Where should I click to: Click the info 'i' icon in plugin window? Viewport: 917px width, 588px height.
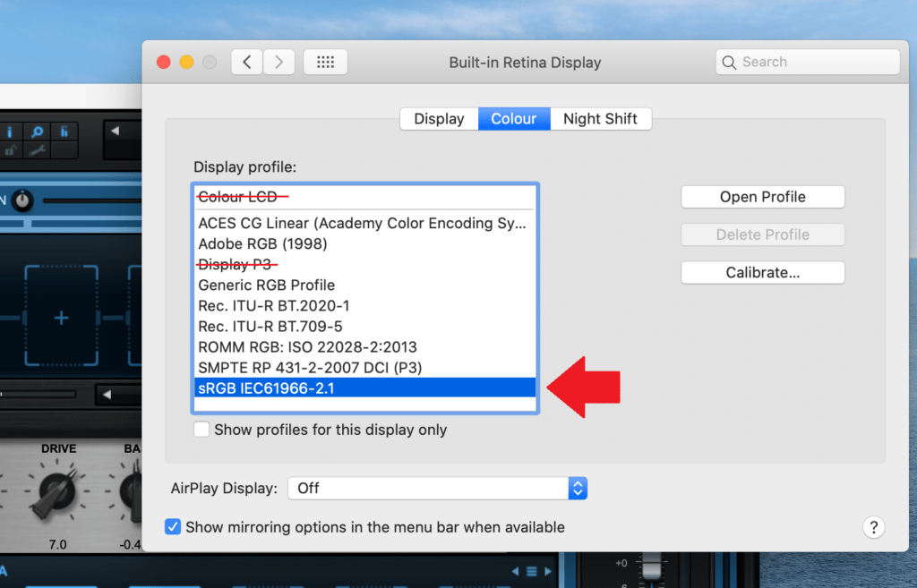[10, 132]
